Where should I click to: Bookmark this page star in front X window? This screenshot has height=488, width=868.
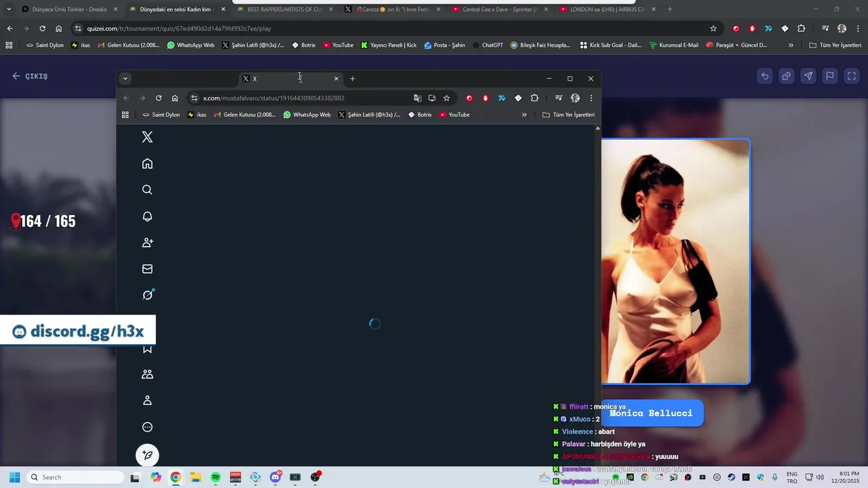(446, 98)
